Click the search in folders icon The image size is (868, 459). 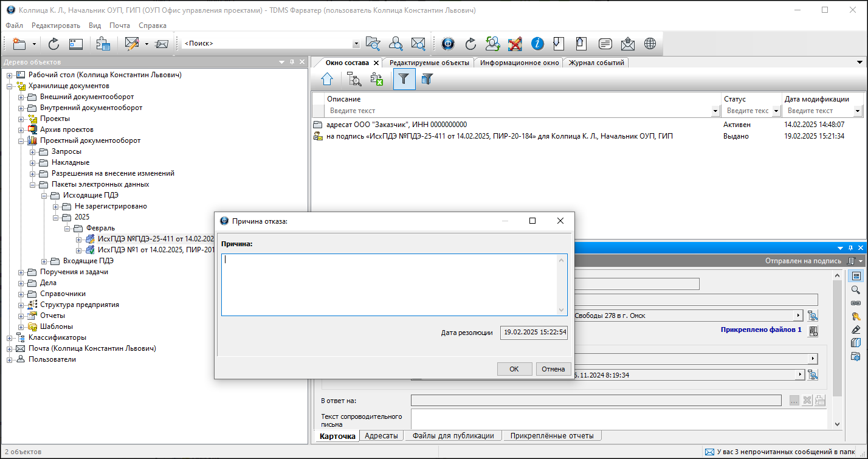(x=373, y=44)
